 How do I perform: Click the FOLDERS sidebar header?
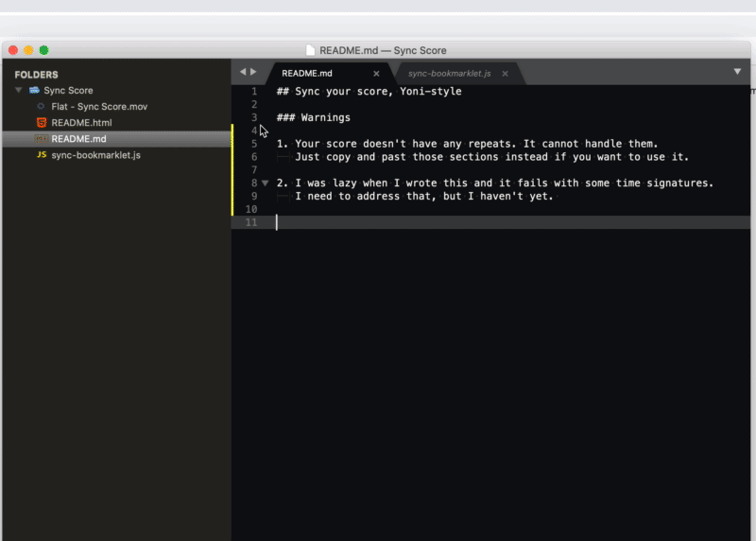[36, 75]
